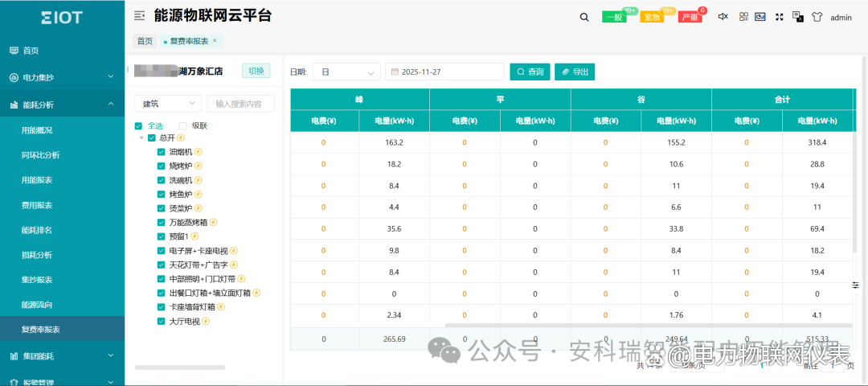Screen dimensions: 868x386
Task: Click the search magnifier icon in header
Action: click(584, 17)
